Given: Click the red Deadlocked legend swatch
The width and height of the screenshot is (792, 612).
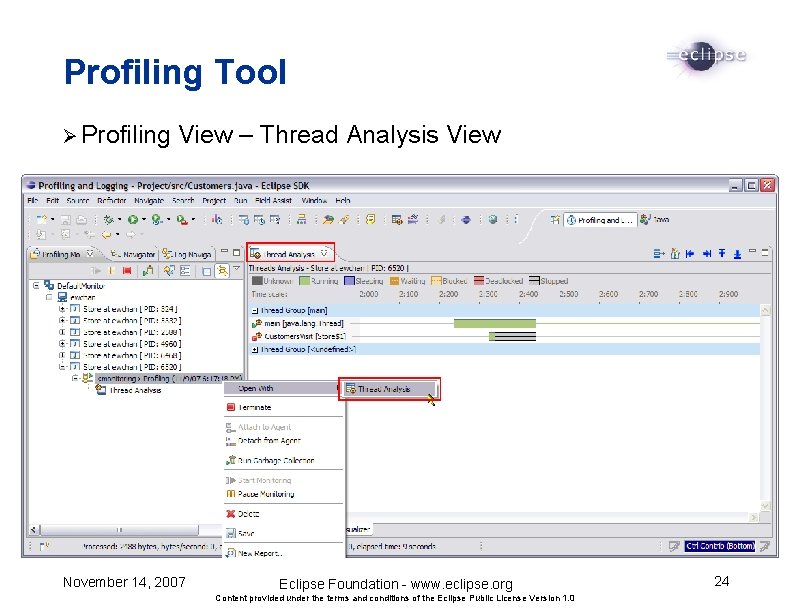Looking at the screenshot, I should click(x=479, y=281).
